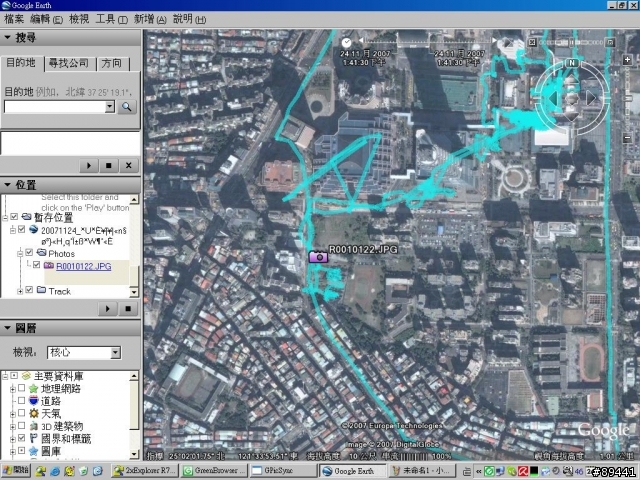The image size is (640, 480).
Task: Open the R0010122.JPG link in Places
Action: 84,266
